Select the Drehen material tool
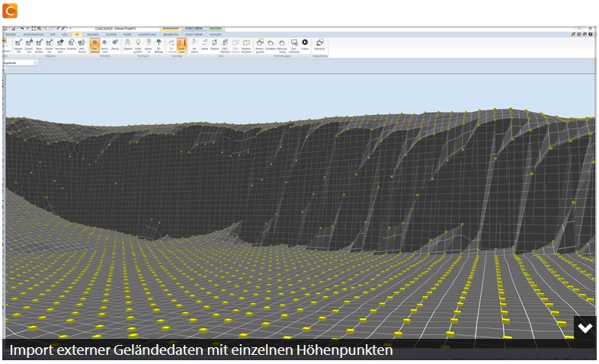599x364 pixels. click(72, 45)
